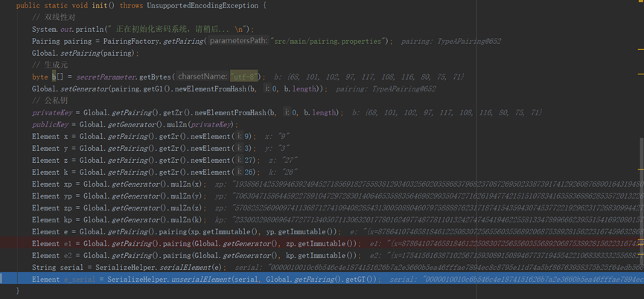This screenshot has height=299, width=644.
Task: Click the charsetName parameter hint
Action: (202, 77)
